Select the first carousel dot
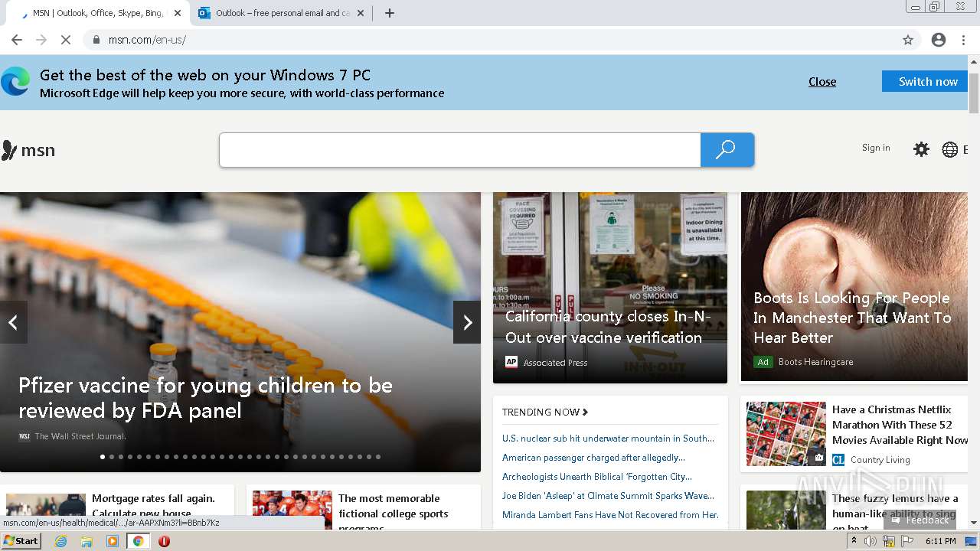 tap(103, 457)
